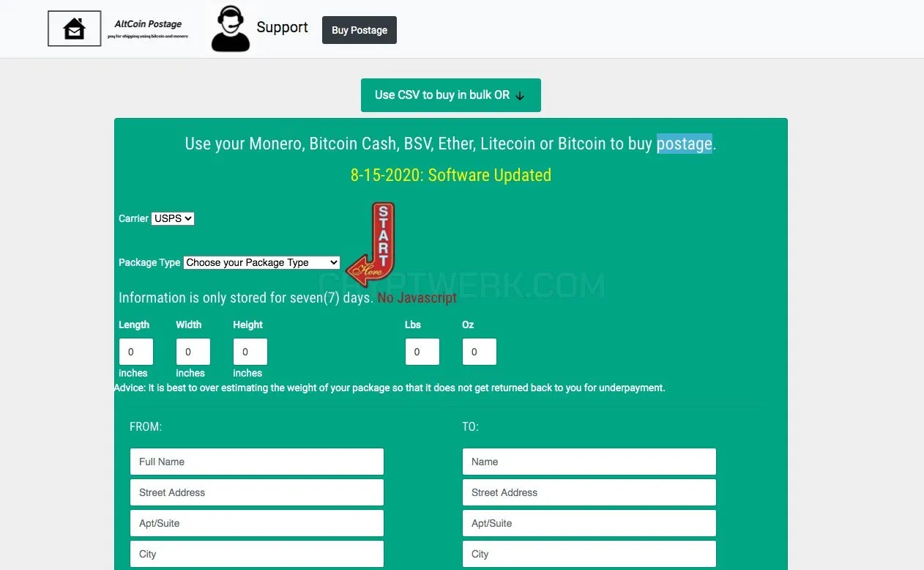924x570 pixels.
Task: Click the FROM Full Name field
Action: click(257, 462)
